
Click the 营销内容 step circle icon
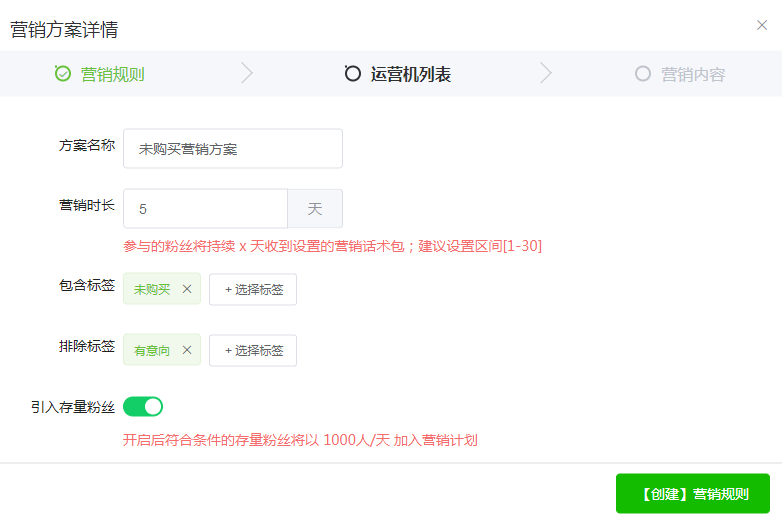[x=642, y=74]
